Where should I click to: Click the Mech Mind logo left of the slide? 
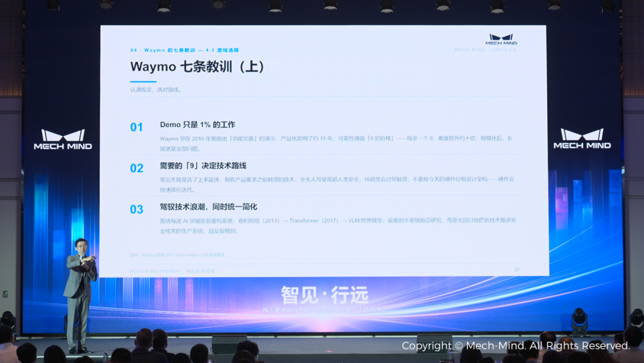pyautogui.click(x=63, y=140)
